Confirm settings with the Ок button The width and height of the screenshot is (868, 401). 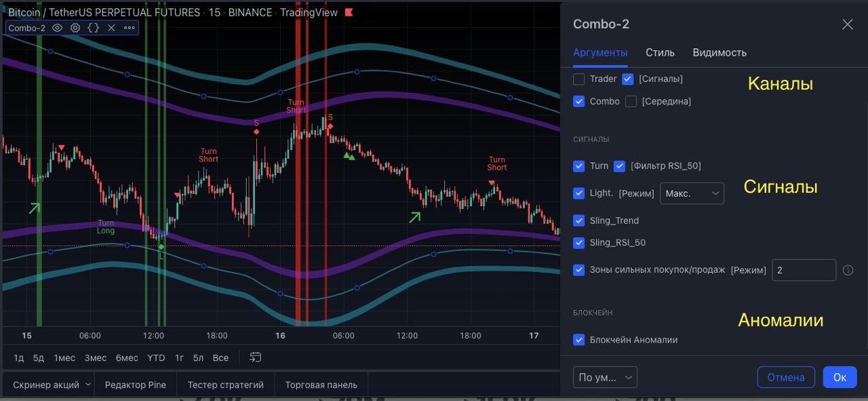pos(840,377)
